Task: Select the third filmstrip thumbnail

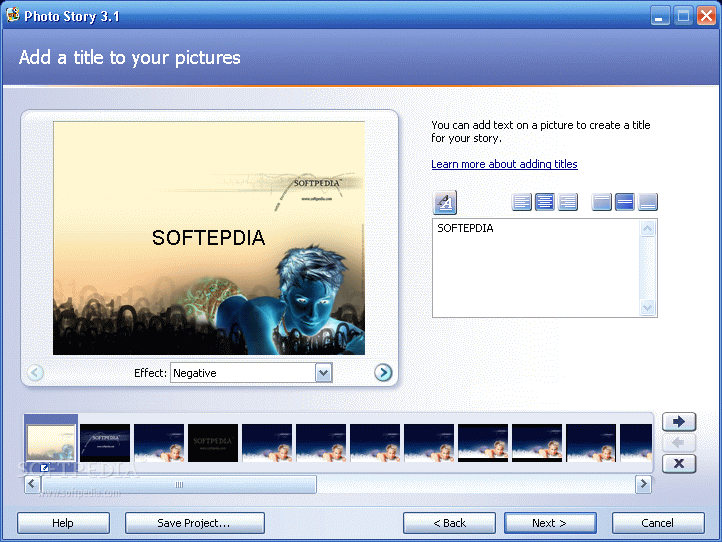Action: click(159, 443)
